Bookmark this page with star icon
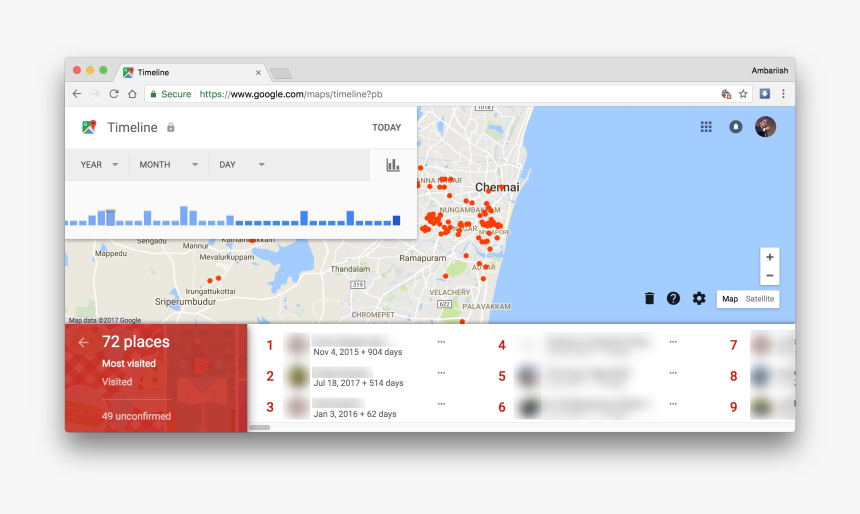Viewport: 860px width, 514px height. (743, 94)
